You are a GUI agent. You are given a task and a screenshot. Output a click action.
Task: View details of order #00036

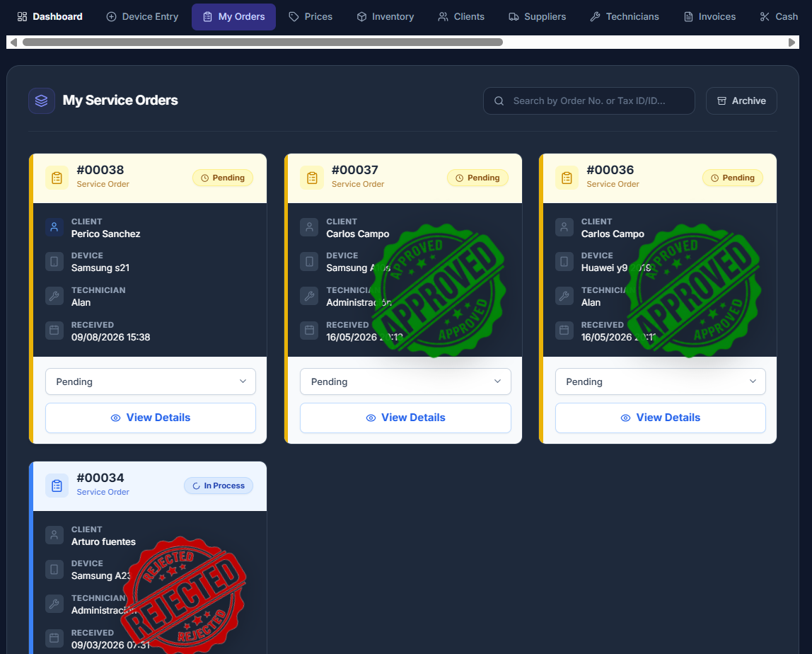coord(660,418)
